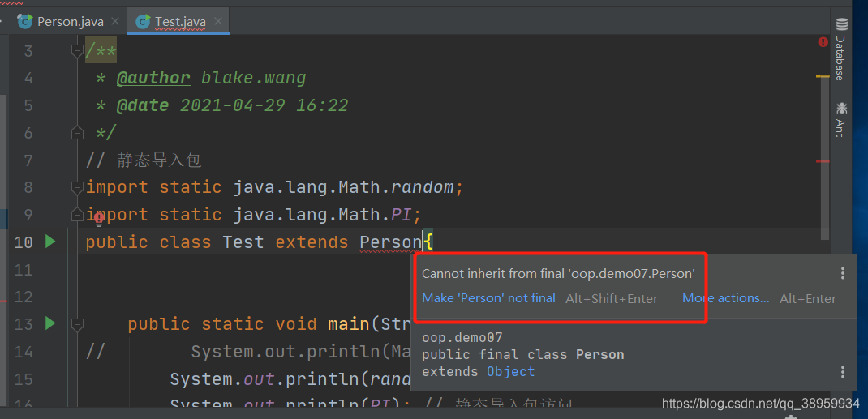
Task: Click the 'Cannot inherit from final' error message
Action: [x=559, y=274]
